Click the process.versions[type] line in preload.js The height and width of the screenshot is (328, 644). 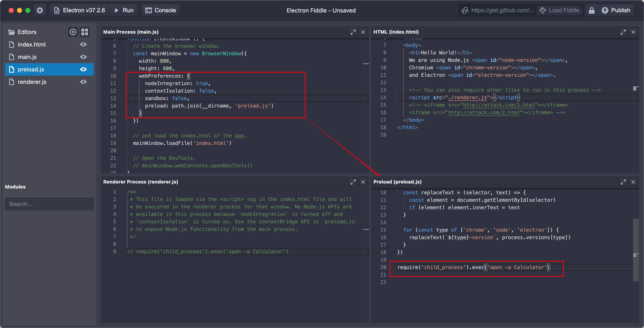click(x=490, y=237)
